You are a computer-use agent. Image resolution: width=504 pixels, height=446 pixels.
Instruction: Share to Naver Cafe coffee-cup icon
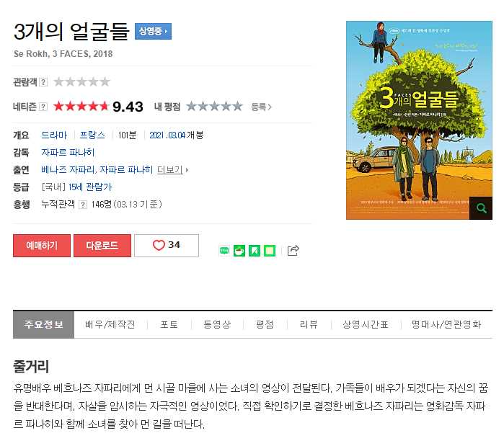point(239,251)
